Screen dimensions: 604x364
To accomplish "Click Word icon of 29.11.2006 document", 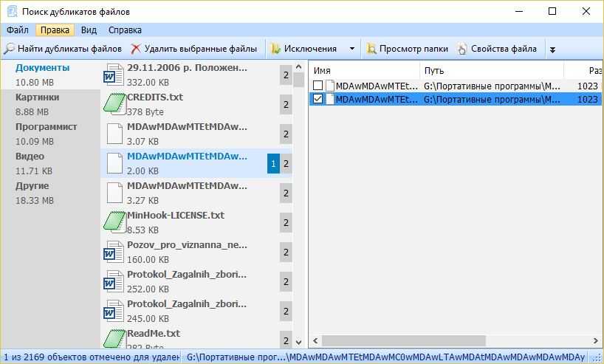I will coord(114,75).
